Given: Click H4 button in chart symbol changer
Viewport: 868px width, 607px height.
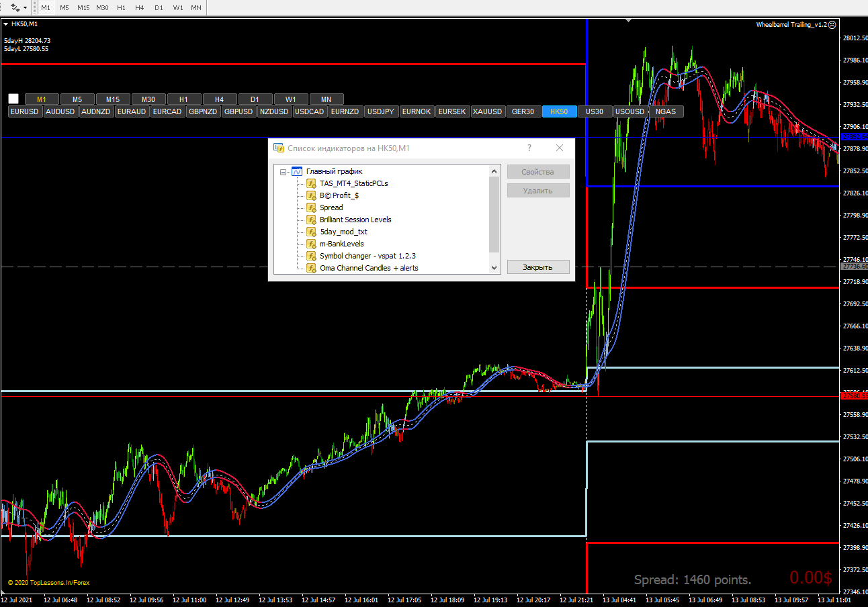Looking at the screenshot, I should pyautogui.click(x=220, y=99).
